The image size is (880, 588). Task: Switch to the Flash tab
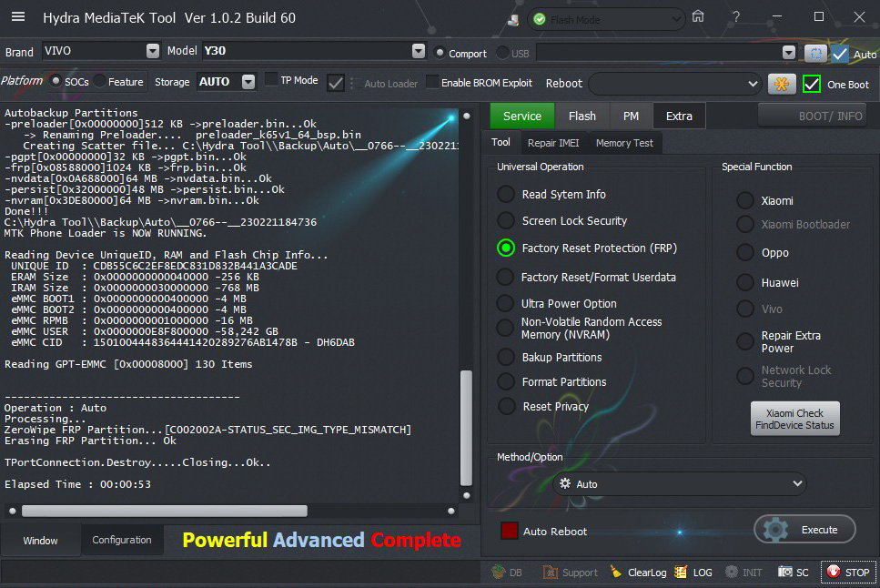[x=582, y=116]
